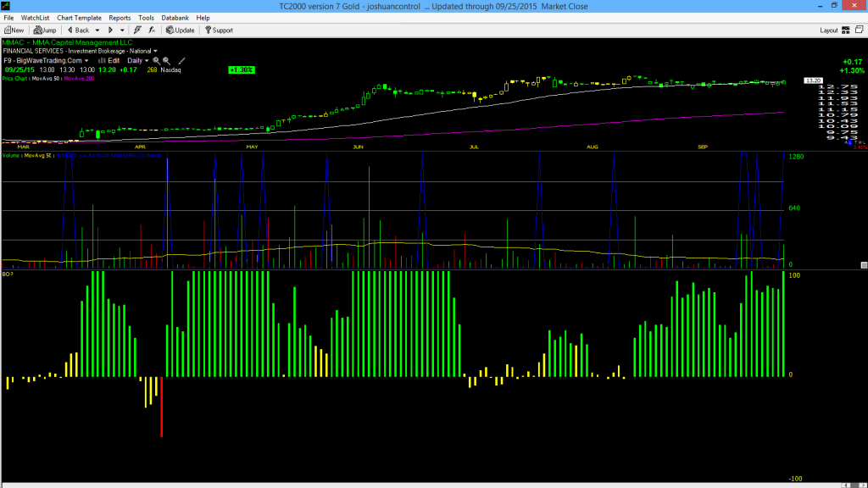Open the Daily time frame dropdown

click(138, 61)
